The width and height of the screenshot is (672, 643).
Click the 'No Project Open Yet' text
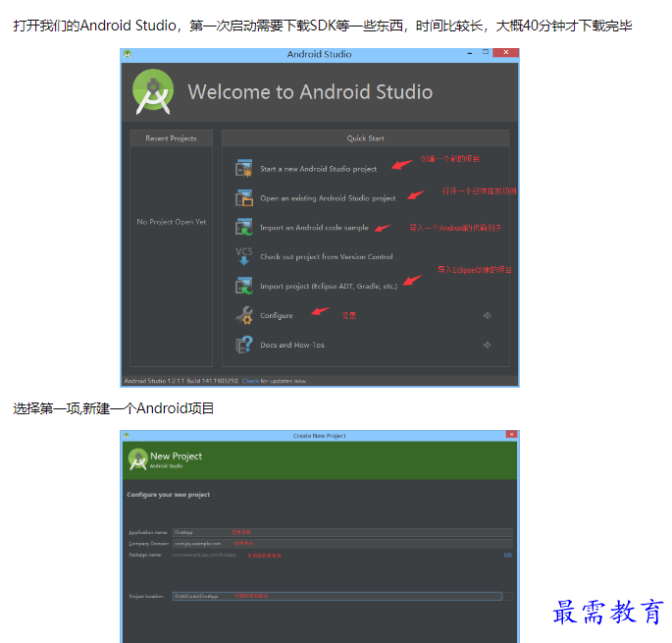(x=172, y=222)
